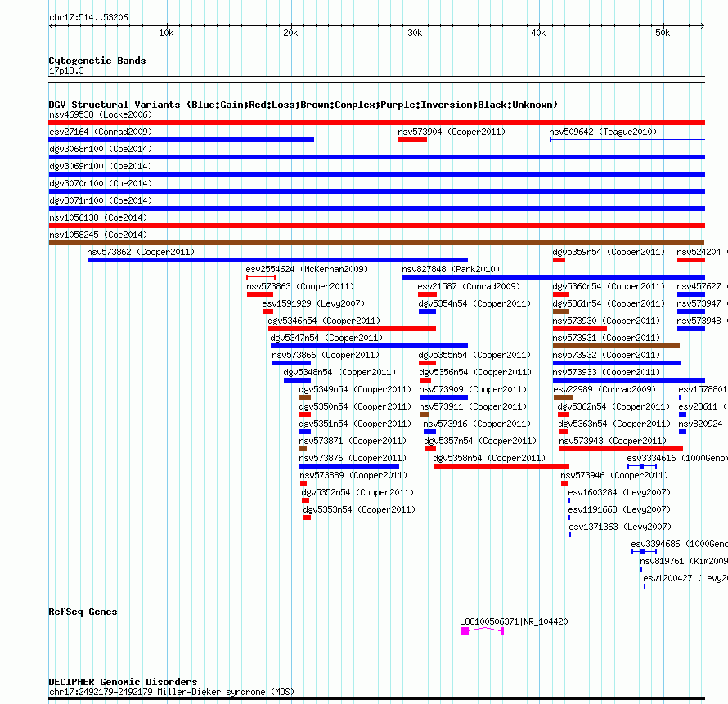Click esv1603284 (Levy2007) label
The height and width of the screenshot is (704, 728).
619,492
